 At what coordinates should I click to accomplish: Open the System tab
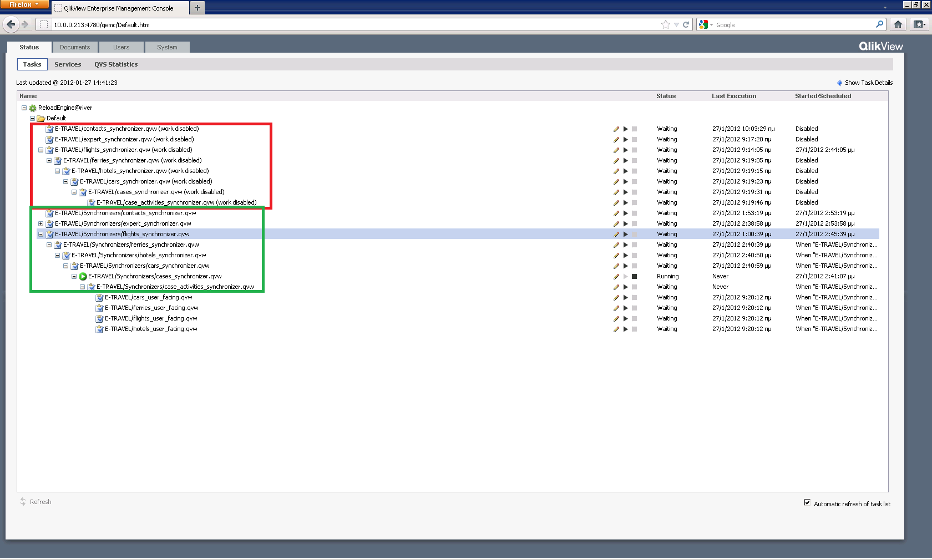tap(167, 47)
